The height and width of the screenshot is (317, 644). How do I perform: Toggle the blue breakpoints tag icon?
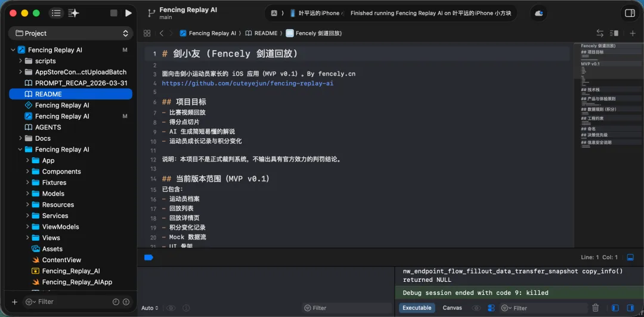[x=148, y=257]
